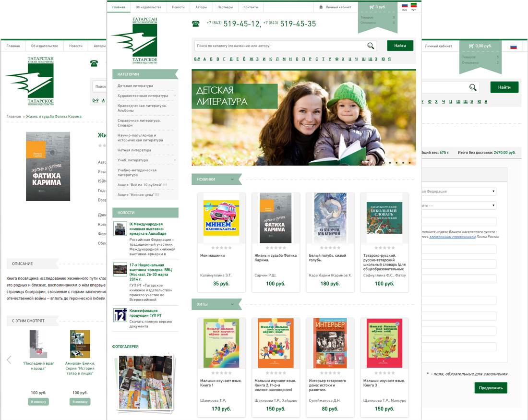Expand the Хиты section dropdown arrow

tap(232, 304)
